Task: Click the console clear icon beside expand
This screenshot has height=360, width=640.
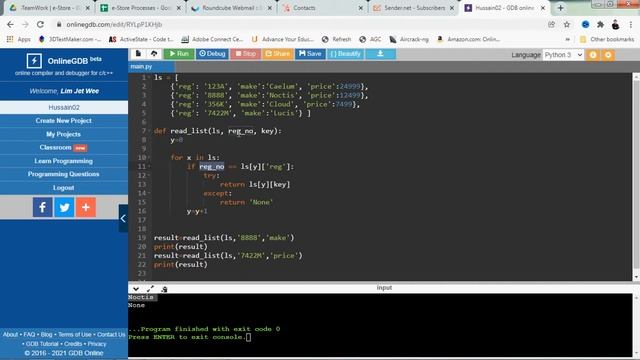Action: [164, 289]
